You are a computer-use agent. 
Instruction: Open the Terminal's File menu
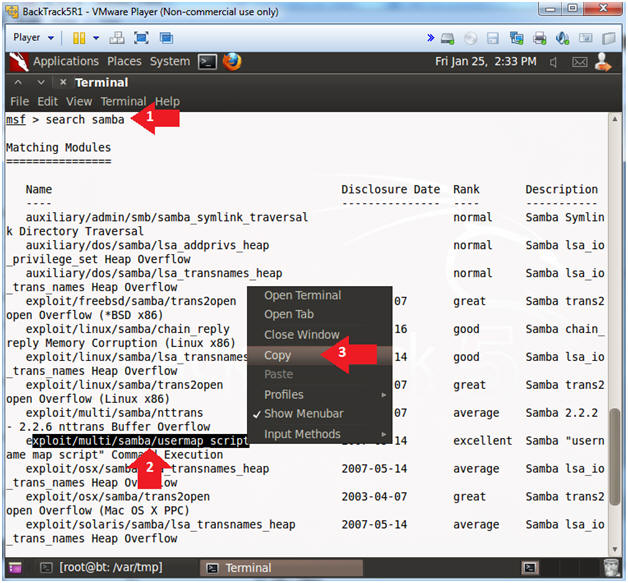pos(20,101)
